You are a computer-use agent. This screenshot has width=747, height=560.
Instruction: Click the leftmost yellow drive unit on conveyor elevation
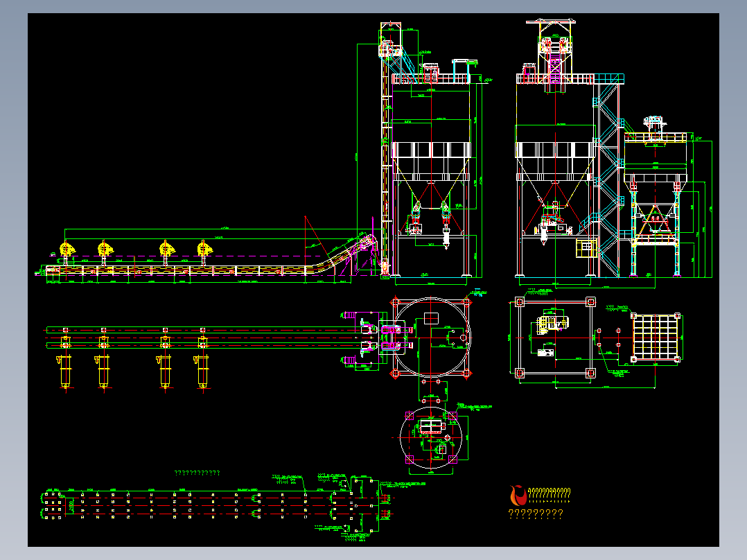[x=67, y=249]
